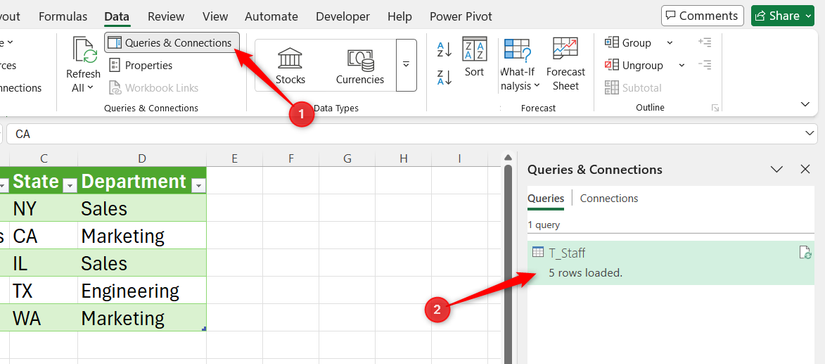The height and width of the screenshot is (364, 825).
Task: Select column G header
Action: tap(347, 158)
